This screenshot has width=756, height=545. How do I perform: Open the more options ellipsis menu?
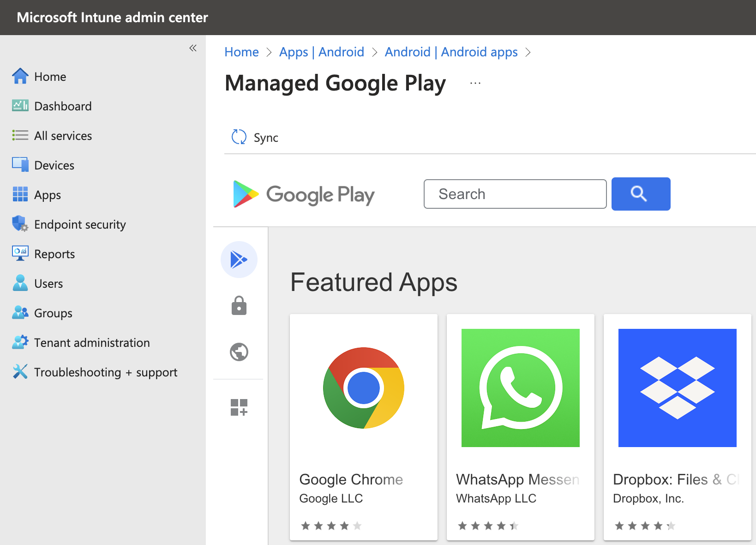point(475,83)
